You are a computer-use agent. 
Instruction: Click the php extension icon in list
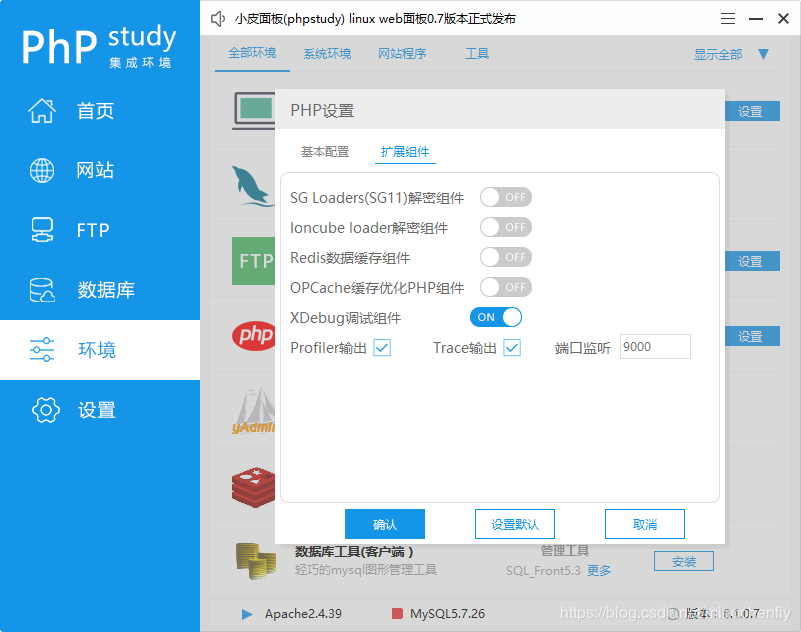(253, 336)
